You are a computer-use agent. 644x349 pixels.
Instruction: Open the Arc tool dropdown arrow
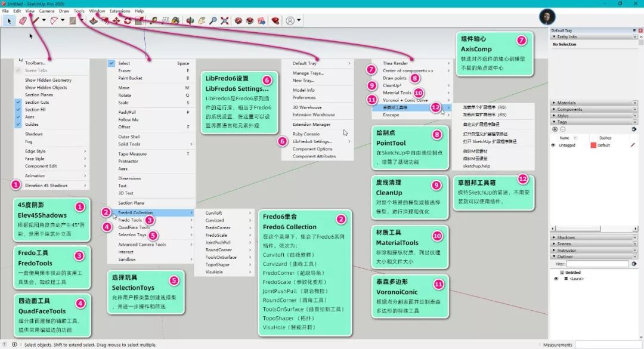tap(63, 20)
